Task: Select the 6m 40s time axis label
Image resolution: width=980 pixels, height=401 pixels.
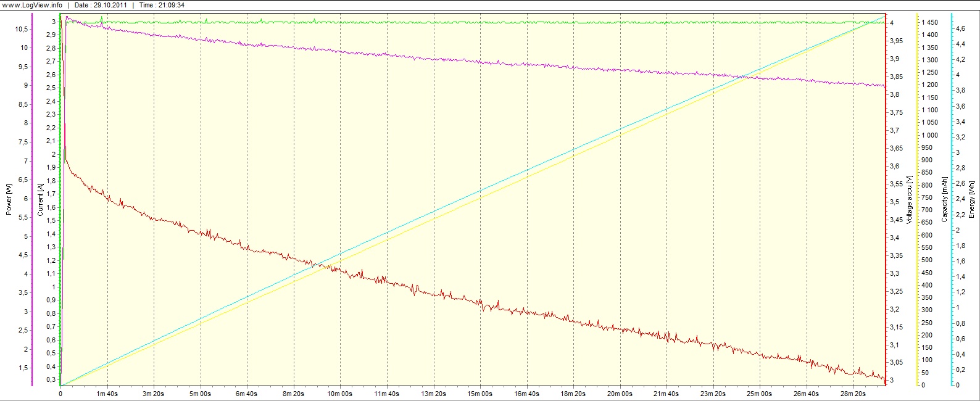Action: point(247,393)
